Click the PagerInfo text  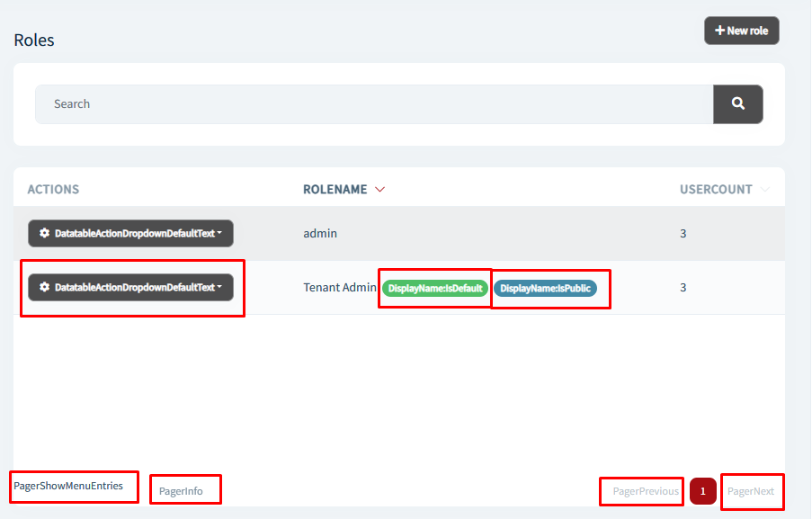(x=181, y=491)
